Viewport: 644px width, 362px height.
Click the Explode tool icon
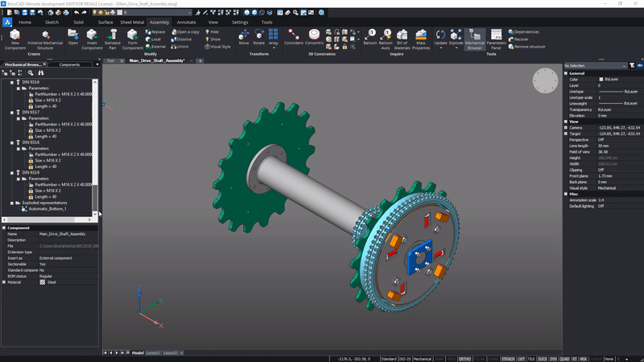point(456,35)
